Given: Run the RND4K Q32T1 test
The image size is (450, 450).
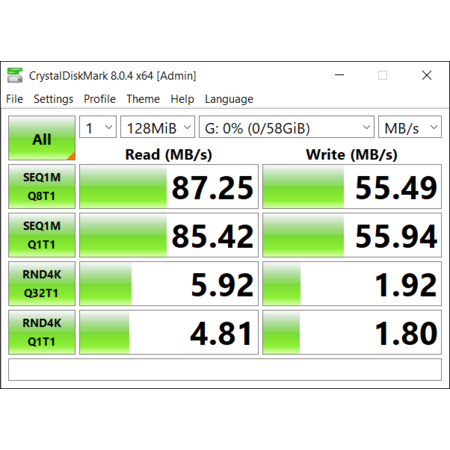Looking at the screenshot, I should point(42,283).
